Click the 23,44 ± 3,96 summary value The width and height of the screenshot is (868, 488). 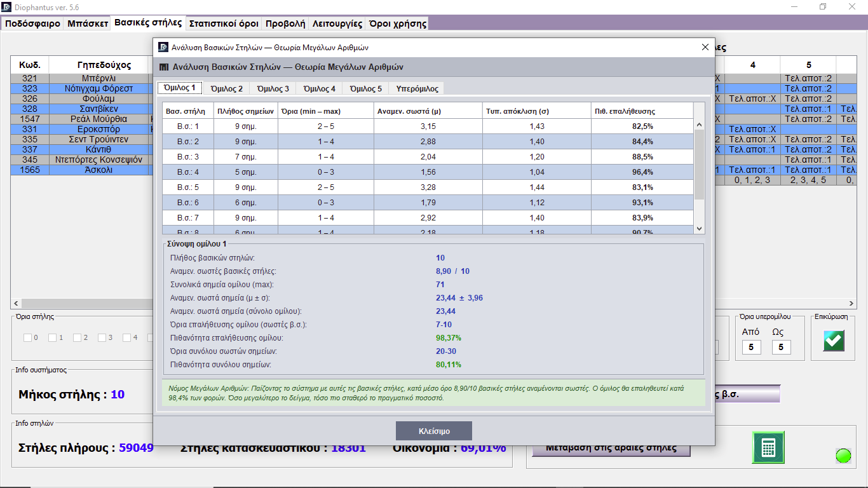click(459, 298)
